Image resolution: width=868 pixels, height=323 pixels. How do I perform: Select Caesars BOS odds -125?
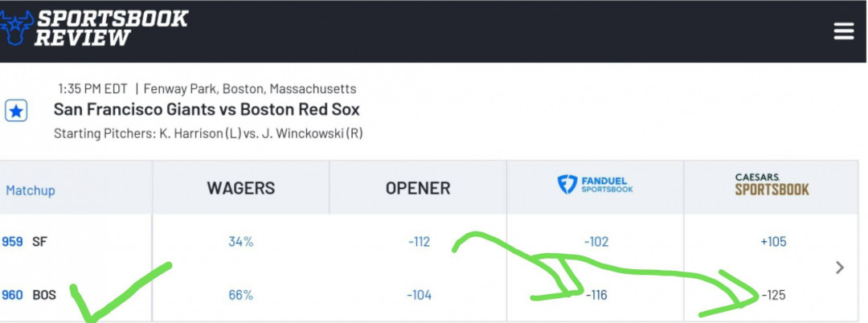[773, 296]
